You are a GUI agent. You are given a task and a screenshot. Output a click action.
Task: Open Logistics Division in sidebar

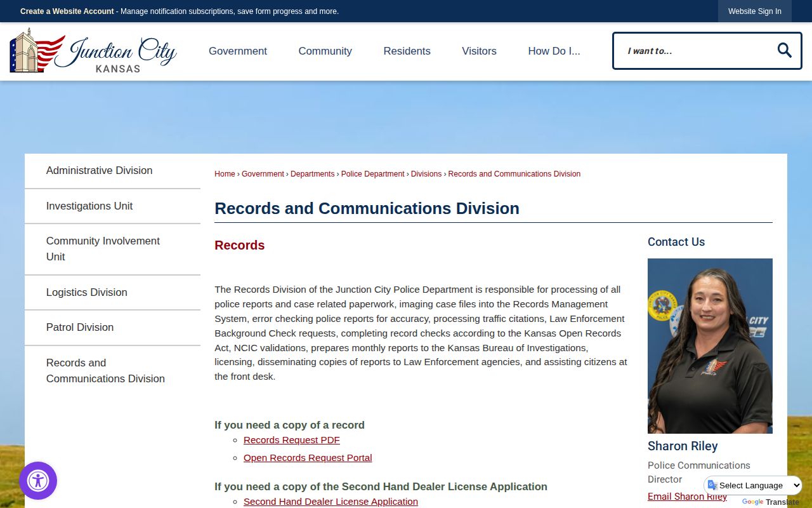(112, 292)
